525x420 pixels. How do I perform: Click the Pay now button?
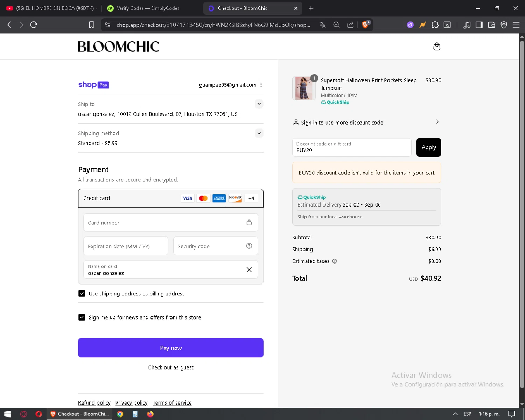point(171,348)
